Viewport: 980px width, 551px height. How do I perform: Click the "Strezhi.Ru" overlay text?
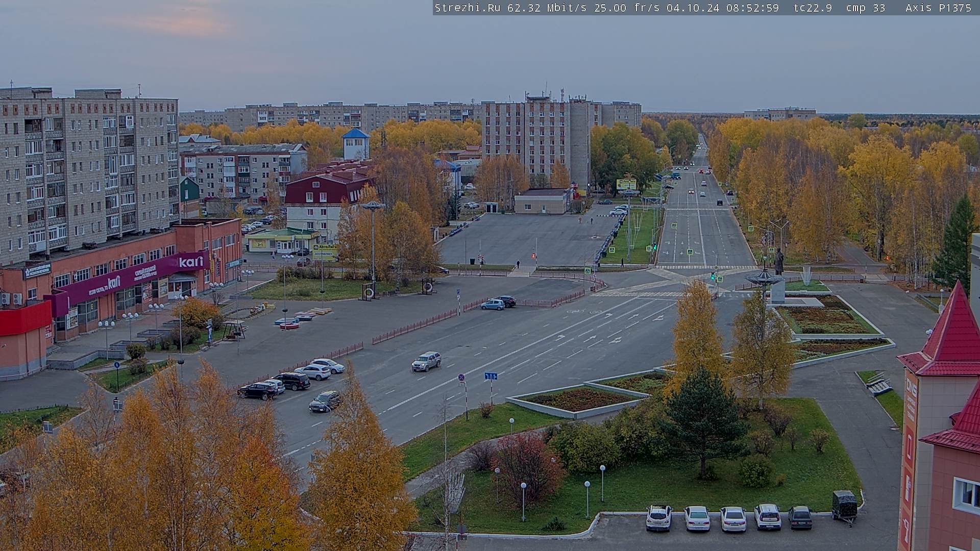tap(467, 8)
